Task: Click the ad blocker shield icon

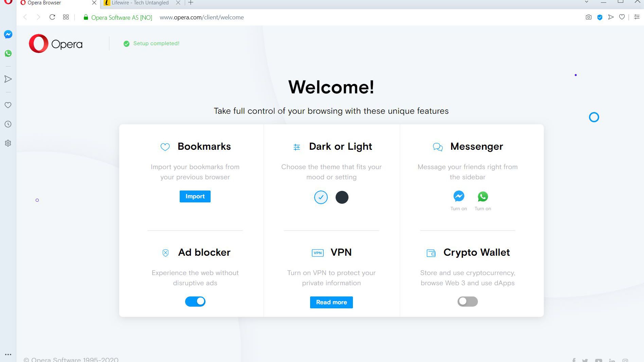Action: 600,17
